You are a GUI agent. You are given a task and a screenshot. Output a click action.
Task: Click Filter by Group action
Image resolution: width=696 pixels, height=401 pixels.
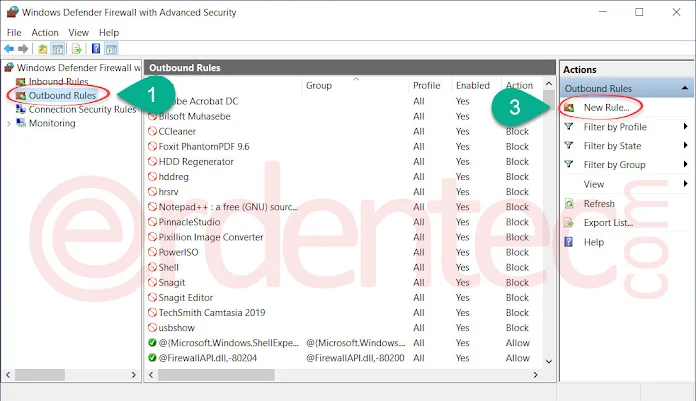(614, 165)
